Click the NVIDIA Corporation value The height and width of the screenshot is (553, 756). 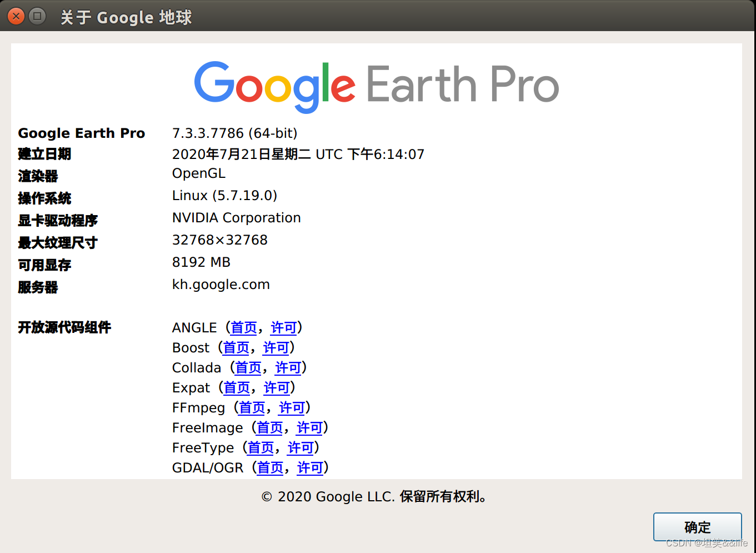(x=236, y=218)
